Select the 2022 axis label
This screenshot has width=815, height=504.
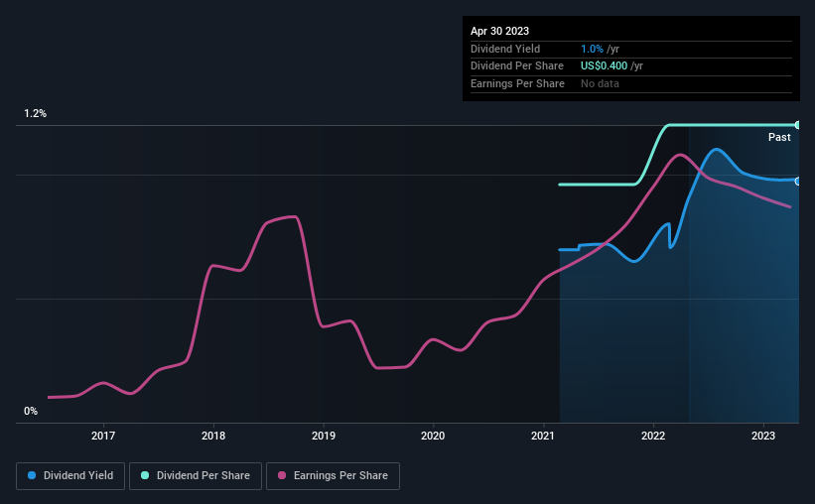click(x=653, y=436)
